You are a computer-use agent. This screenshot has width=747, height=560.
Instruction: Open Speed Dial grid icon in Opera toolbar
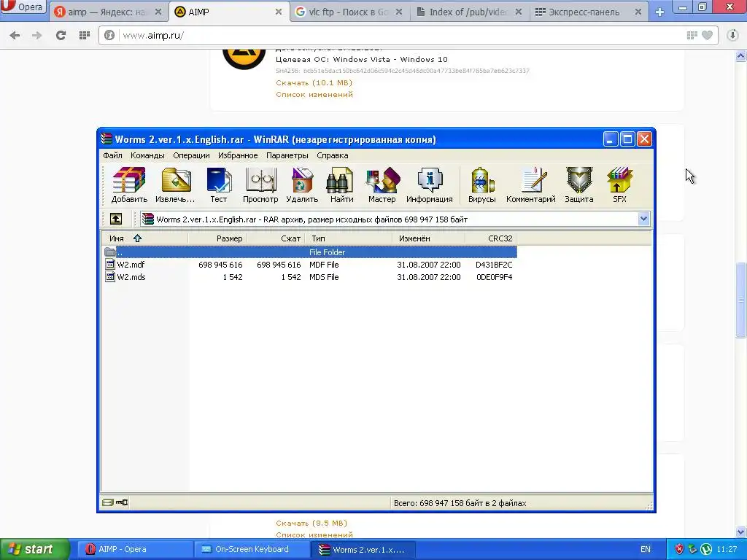click(x=85, y=35)
